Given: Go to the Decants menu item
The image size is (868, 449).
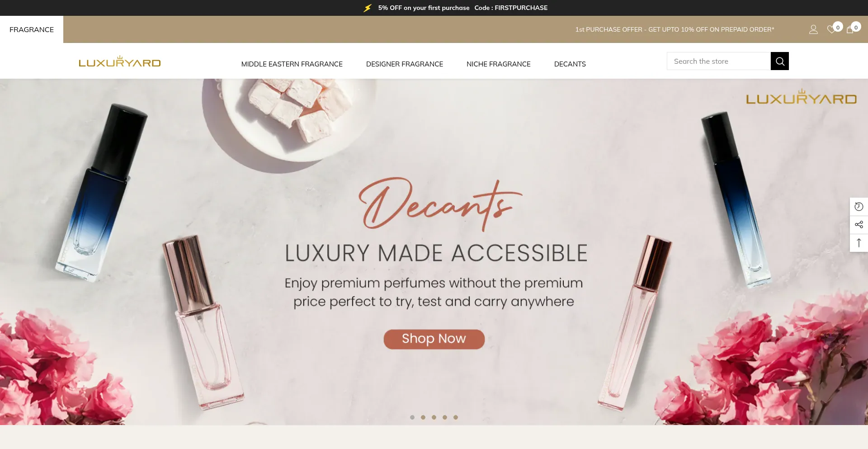Looking at the screenshot, I should 570,64.
